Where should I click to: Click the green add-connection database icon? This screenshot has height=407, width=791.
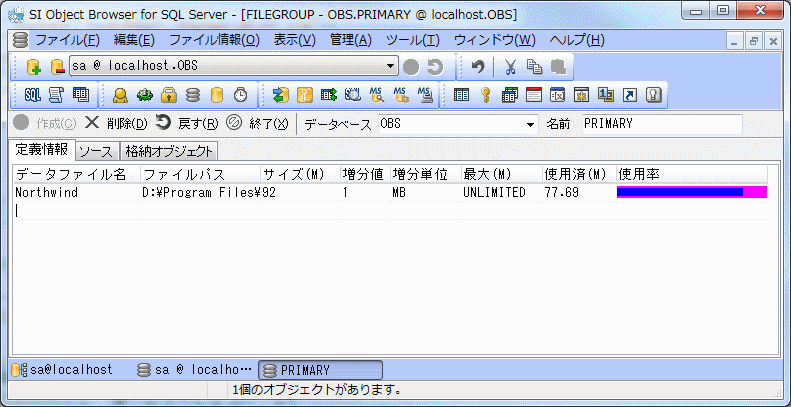[33, 67]
